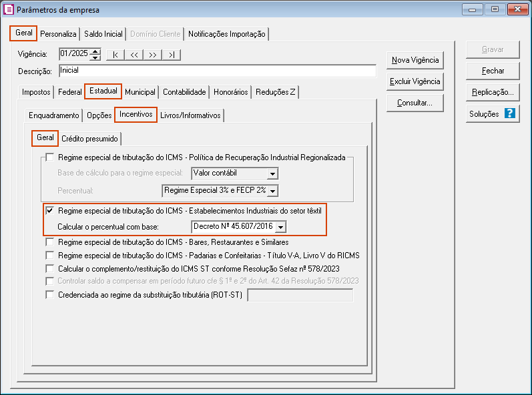Go to previous vigência record
The width and height of the screenshot is (532, 395).
pos(134,55)
